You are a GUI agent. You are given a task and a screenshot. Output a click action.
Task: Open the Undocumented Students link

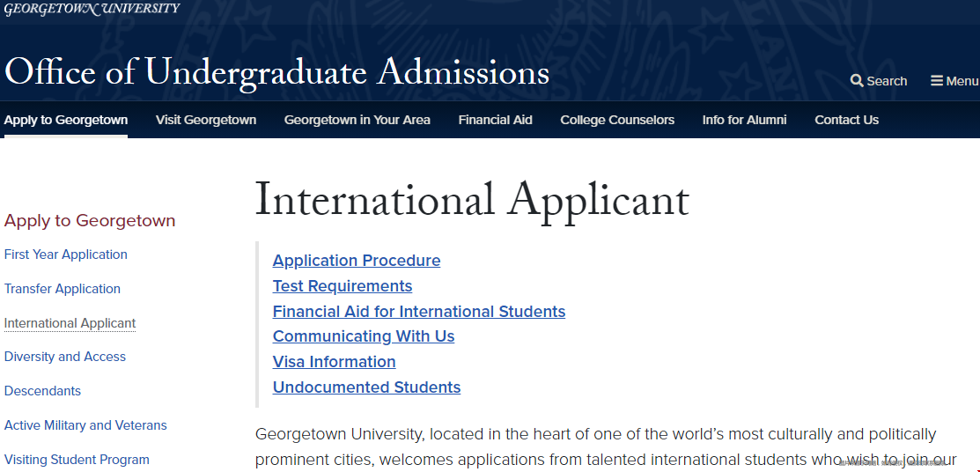[x=366, y=387]
